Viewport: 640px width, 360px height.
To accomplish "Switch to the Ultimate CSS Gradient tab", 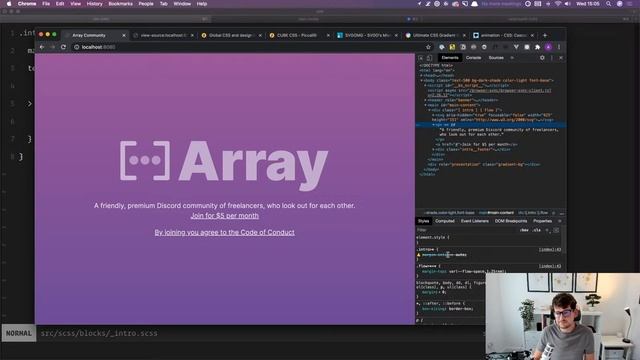I will pos(435,36).
